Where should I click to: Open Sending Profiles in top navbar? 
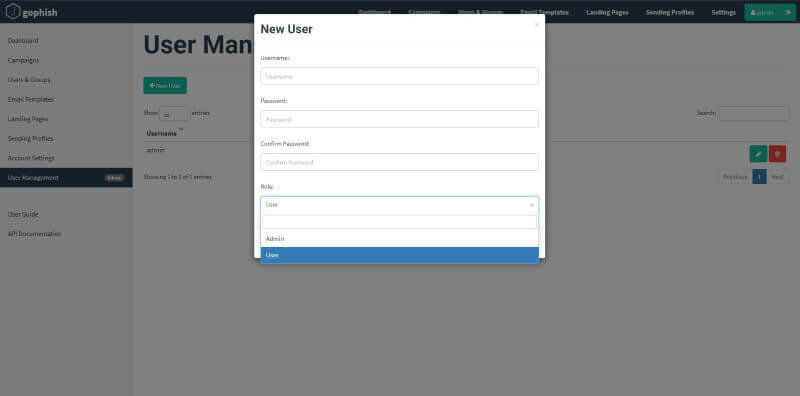pos(670,12)
